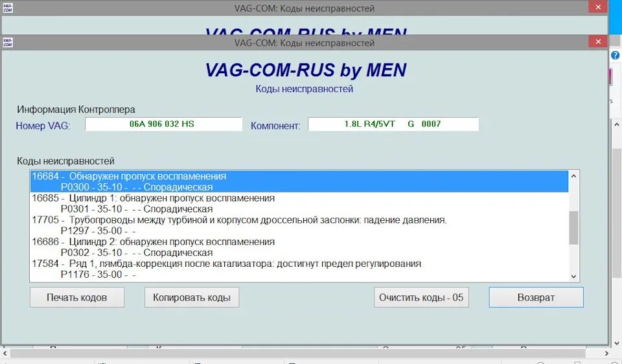Click the VAG-COM icon in back window title bar
This screenshot has height=364, width=622.
click(8, 8)
